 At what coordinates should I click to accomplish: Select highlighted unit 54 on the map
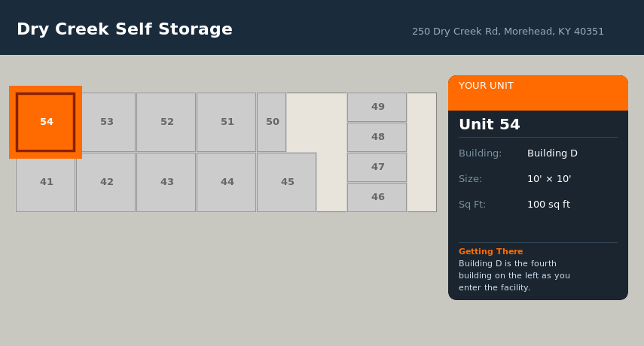(x=45, y=122)
